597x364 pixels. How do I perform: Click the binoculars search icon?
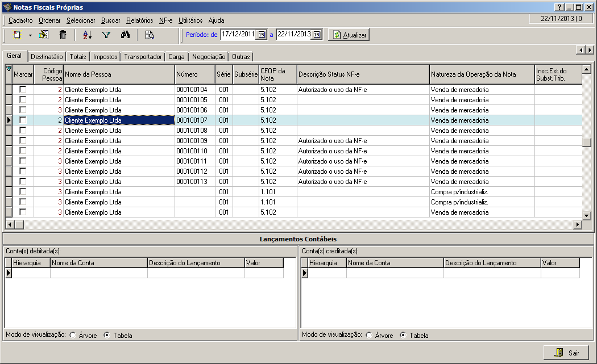[126, 35]
